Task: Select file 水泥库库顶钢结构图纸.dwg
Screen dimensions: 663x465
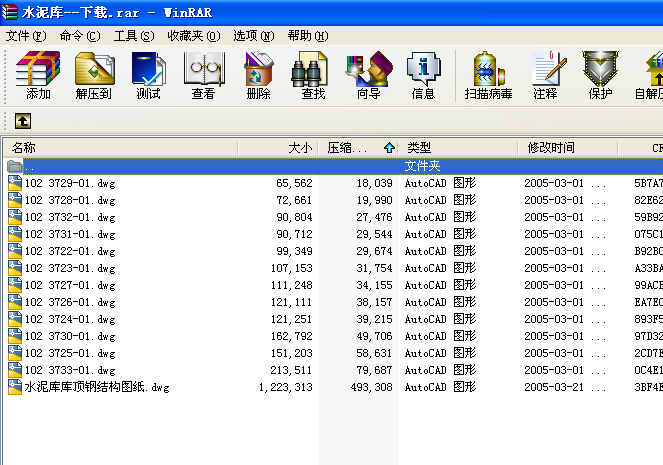Action: (x=97, y=387)
